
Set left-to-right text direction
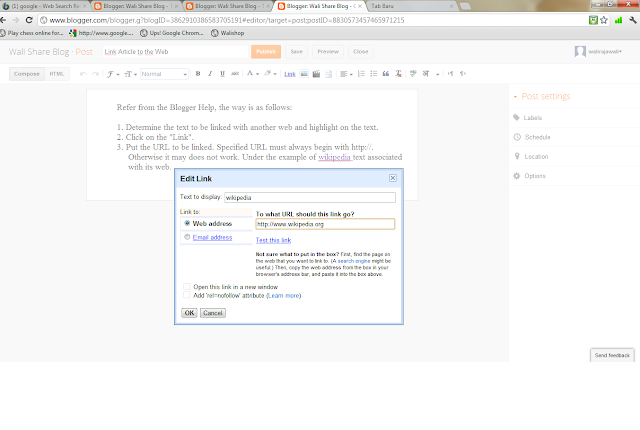450,74
